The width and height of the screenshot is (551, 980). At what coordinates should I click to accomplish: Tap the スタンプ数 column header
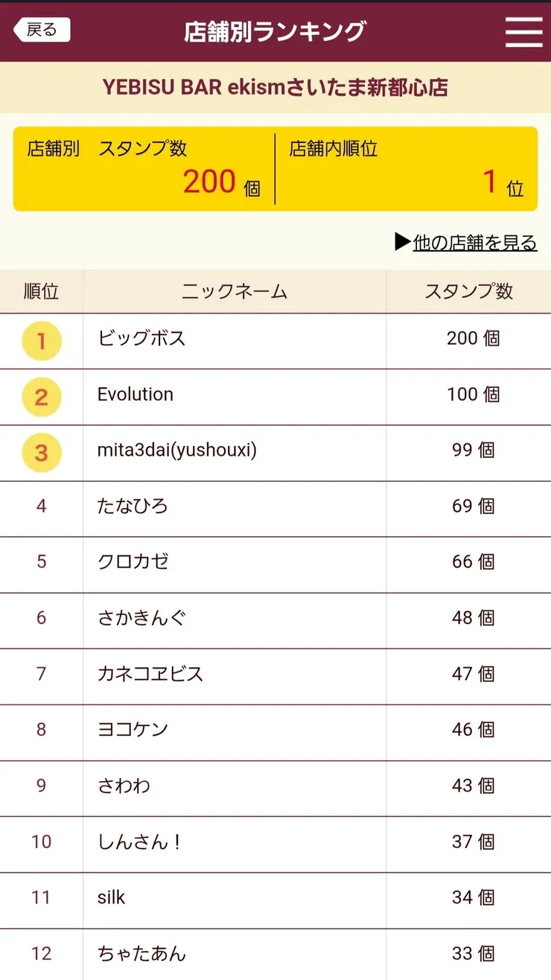pyautogui.click(x=468, y=291)
